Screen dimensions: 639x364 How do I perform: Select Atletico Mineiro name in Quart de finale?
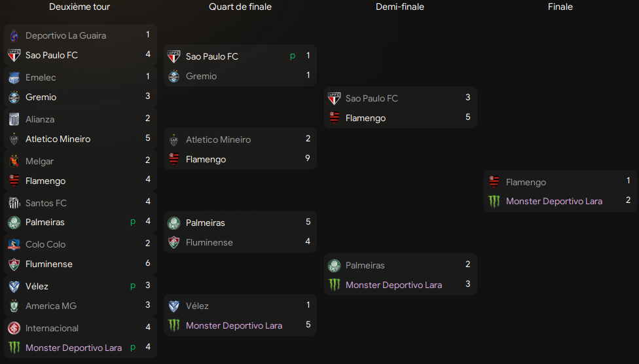218,139
